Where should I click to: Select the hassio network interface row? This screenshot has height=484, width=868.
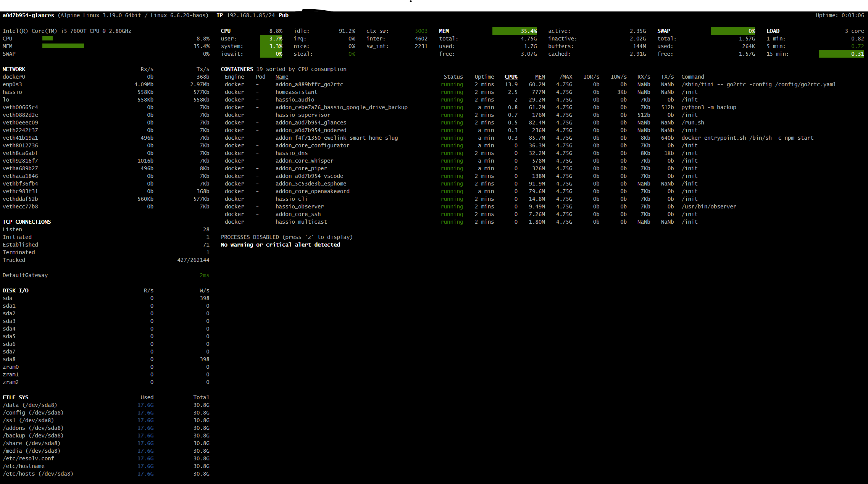[x=106, y=92]
